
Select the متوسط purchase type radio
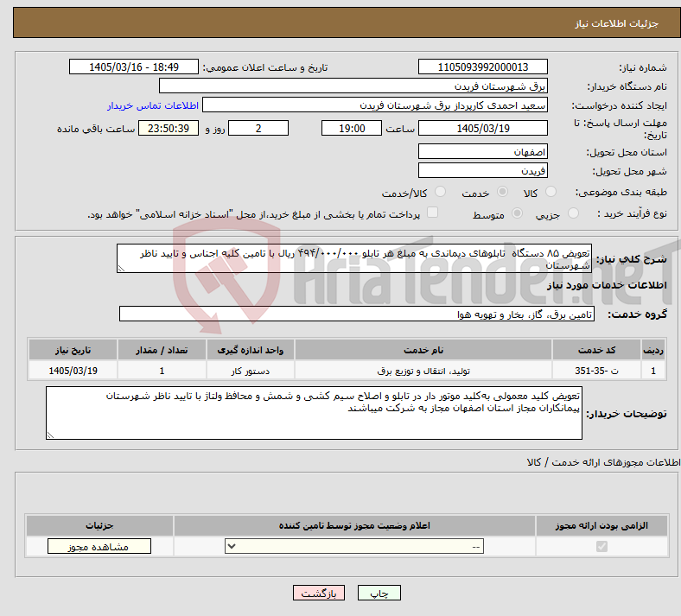pos(517,213)
